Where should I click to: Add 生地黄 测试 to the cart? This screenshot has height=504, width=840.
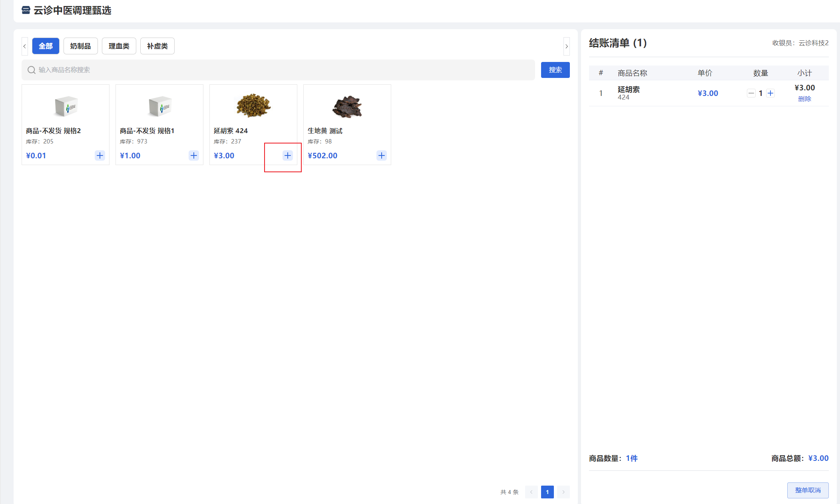click(381, 155)
